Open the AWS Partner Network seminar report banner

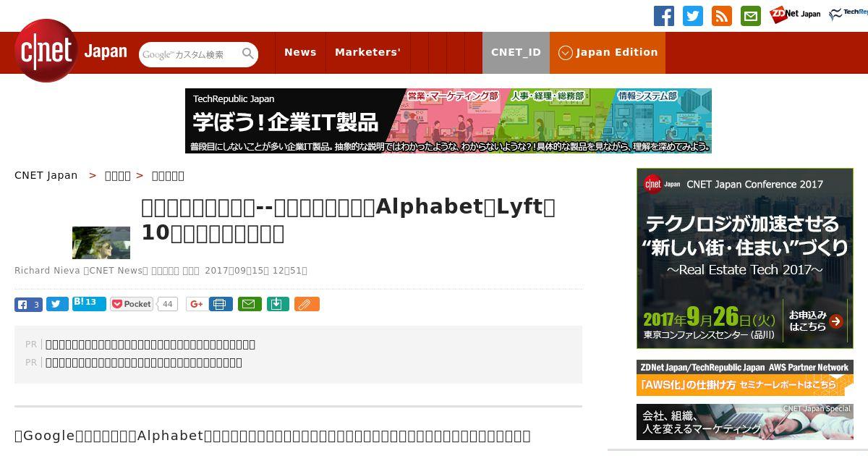coord(745,378)
